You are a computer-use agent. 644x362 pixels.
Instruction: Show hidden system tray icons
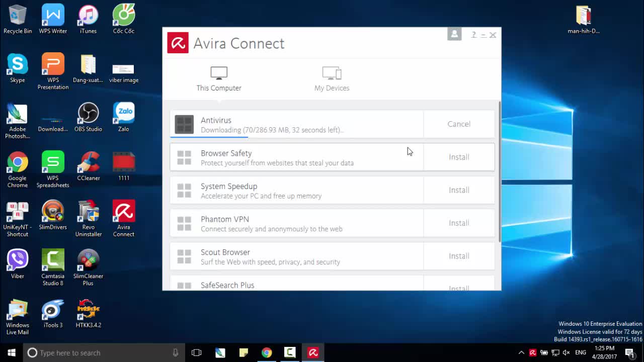point(521,353)
